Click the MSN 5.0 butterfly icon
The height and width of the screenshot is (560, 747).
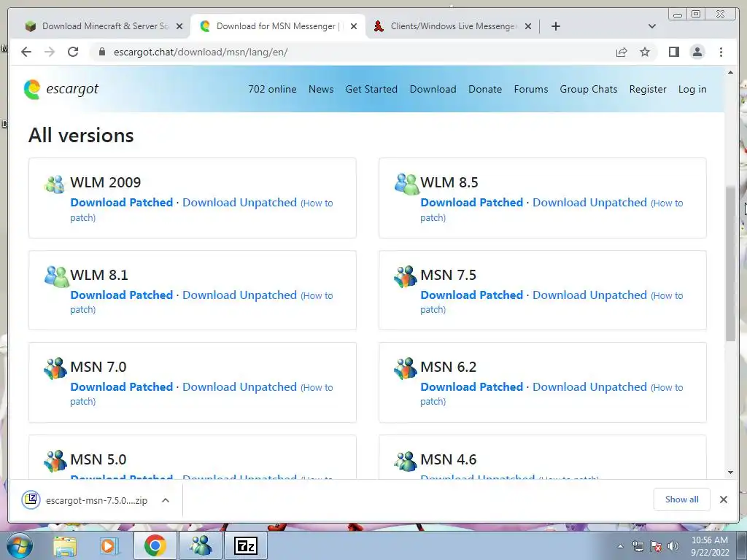click(55, 461)
